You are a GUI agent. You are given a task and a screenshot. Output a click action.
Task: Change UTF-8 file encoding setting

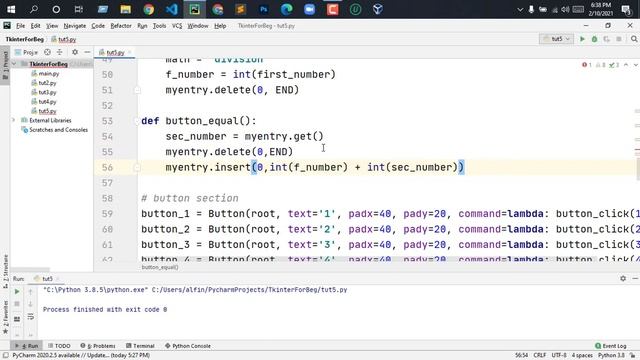(x=559, y=356)
